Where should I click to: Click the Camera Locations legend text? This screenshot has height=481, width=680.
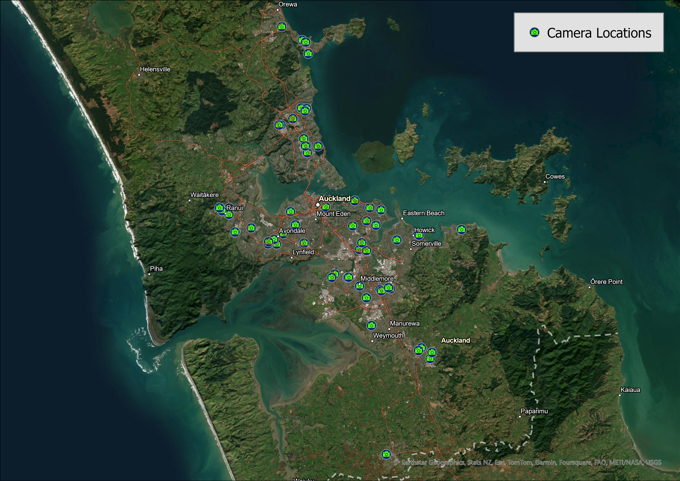(x=598, y=33)
